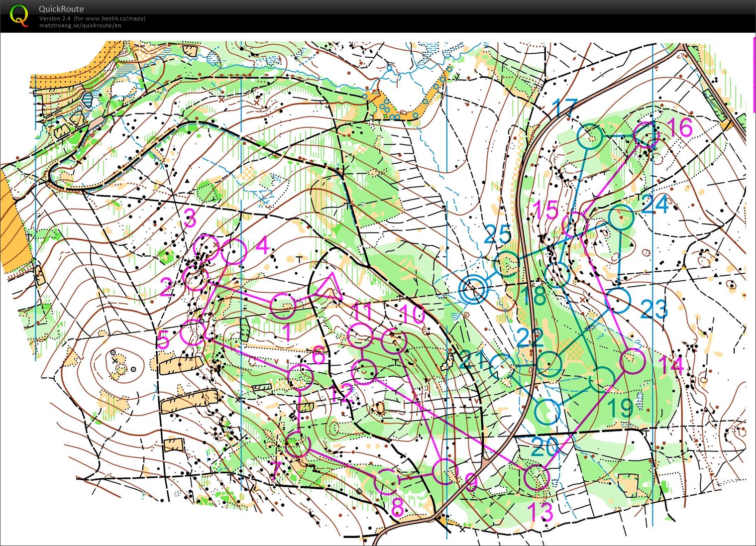Open the matstroeng.se/quickroute/en link

pyautogui.click(x=80, y=25)
